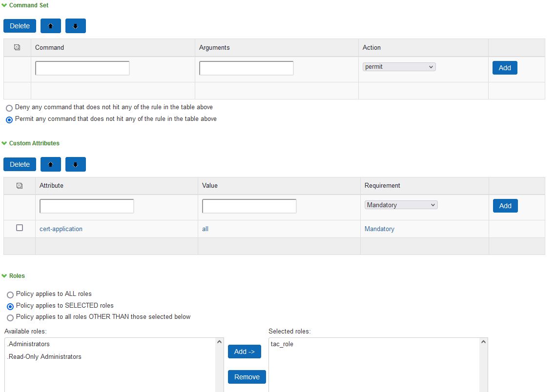556x392 pixels.
Task: Remove the selected role
Action: click(247, 377)
